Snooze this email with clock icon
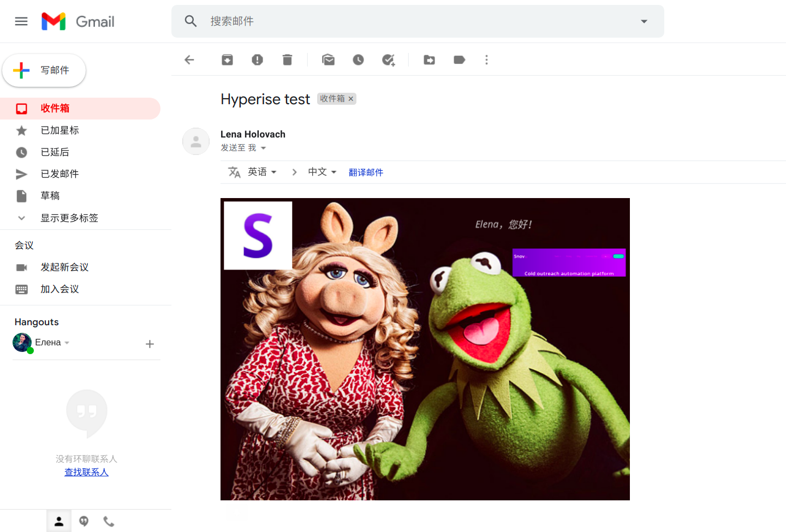786x532 pixels. click(x=359, y=60)
